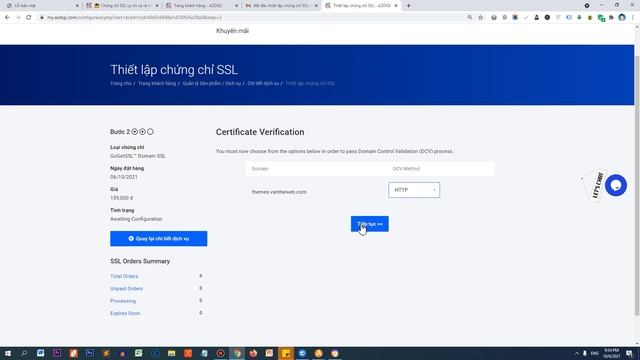Open a new browser tab

[408, 6]
